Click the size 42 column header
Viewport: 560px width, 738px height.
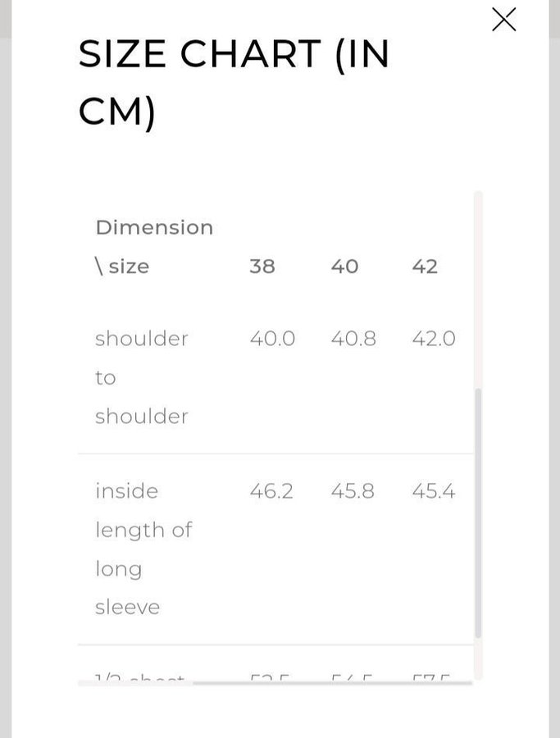click(425, 266)
